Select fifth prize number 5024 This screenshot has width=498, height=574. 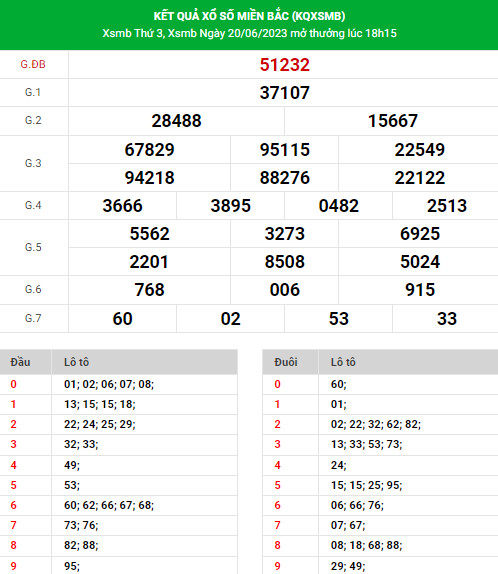[x=420, y=262]
